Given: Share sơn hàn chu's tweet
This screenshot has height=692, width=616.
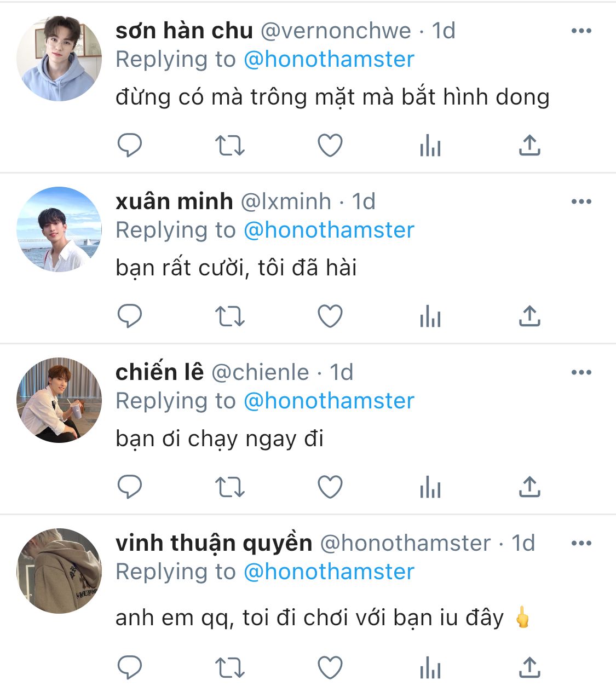Looking at the screenshot, I should (529, 146).
